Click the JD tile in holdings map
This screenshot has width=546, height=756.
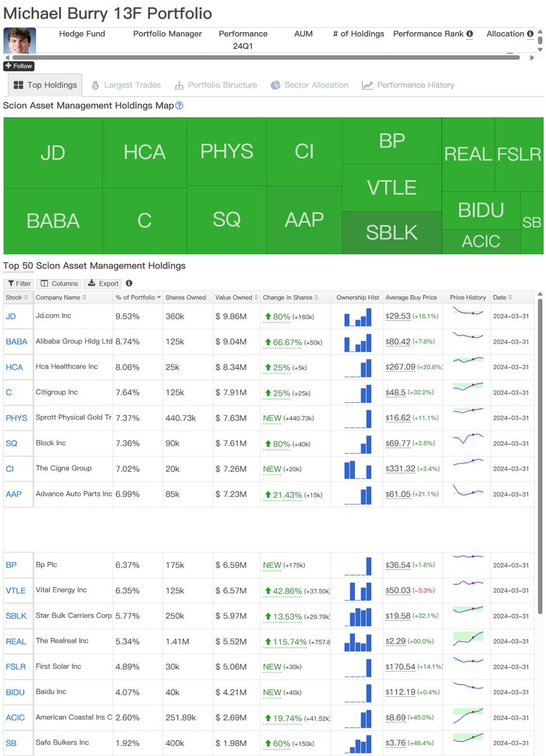coord(53,152)
